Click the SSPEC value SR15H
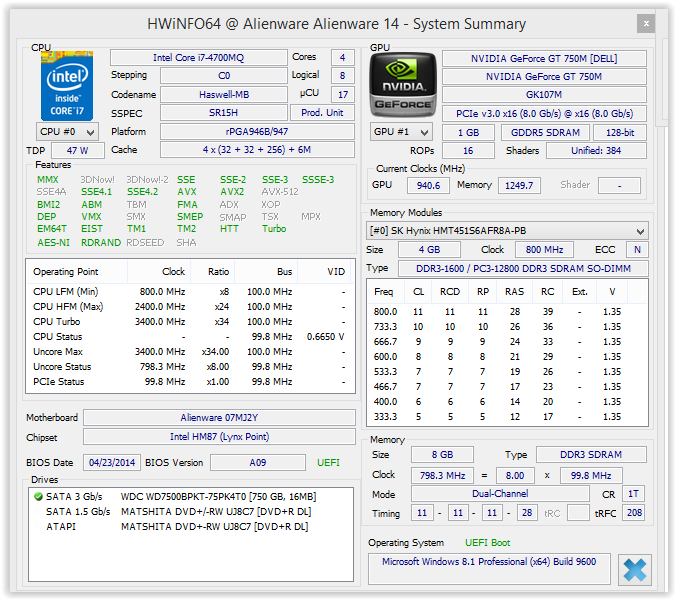 pos(223,112)
